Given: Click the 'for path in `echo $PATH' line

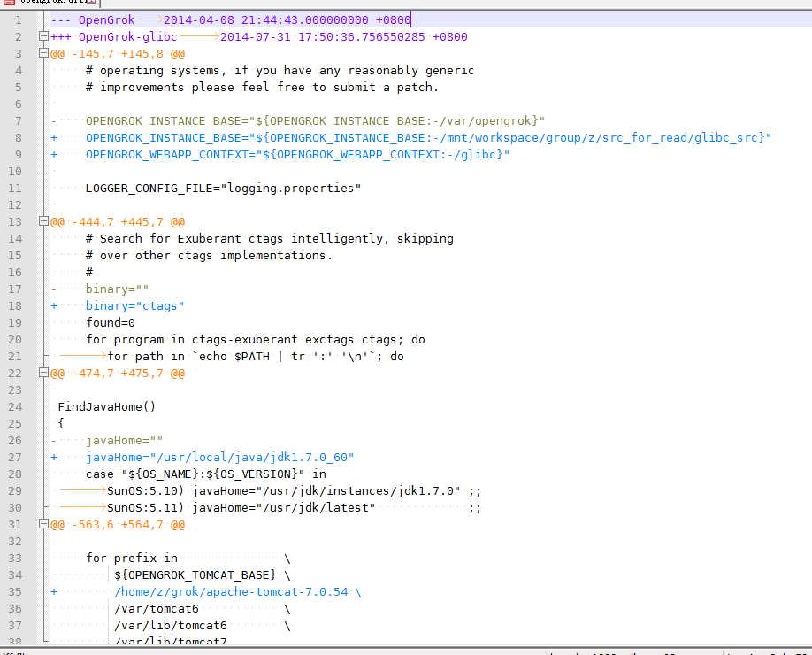Looking at the screenshot, I should tap(256, 357).
